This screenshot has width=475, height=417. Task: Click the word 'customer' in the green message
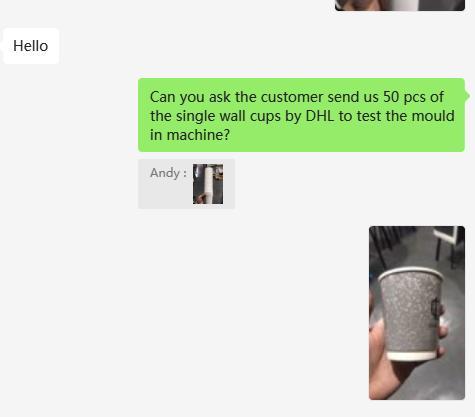point(292,97)
